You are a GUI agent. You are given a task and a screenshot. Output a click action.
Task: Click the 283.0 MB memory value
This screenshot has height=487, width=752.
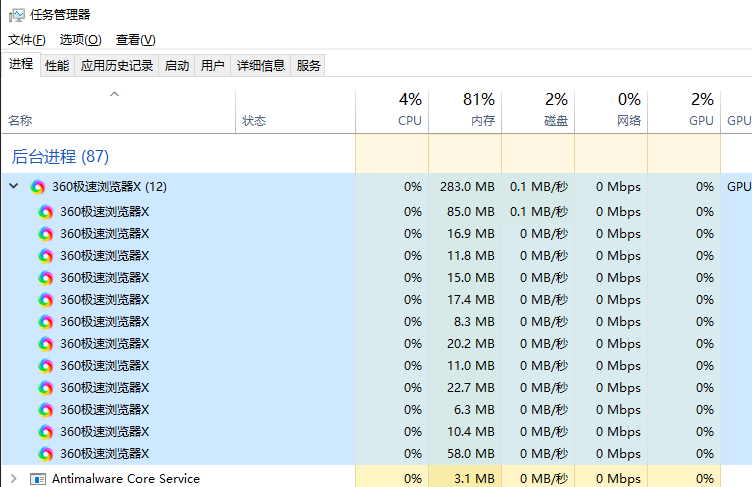[467, 187]
